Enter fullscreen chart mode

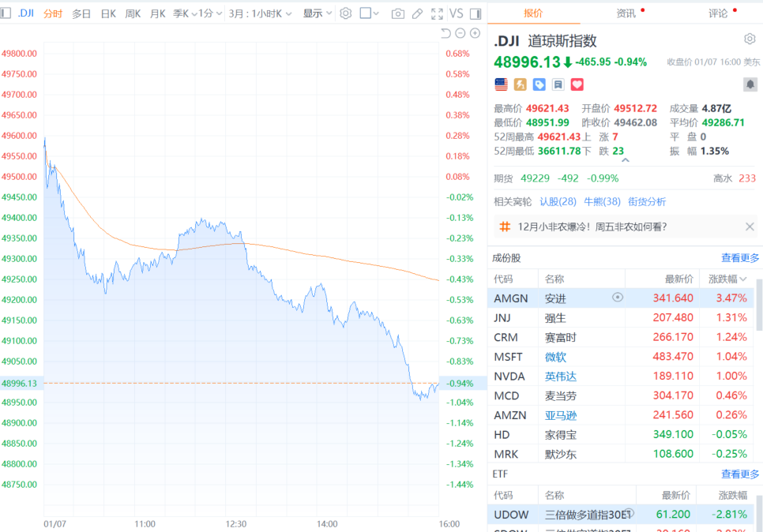(x=438, y=13)
